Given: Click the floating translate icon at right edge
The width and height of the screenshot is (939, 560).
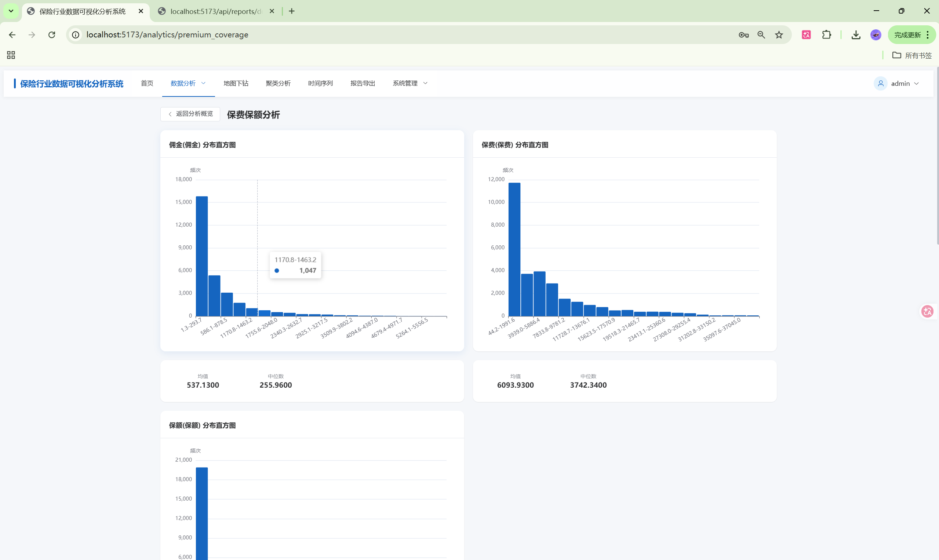Looking at the screenshot, I should [927, 311].
